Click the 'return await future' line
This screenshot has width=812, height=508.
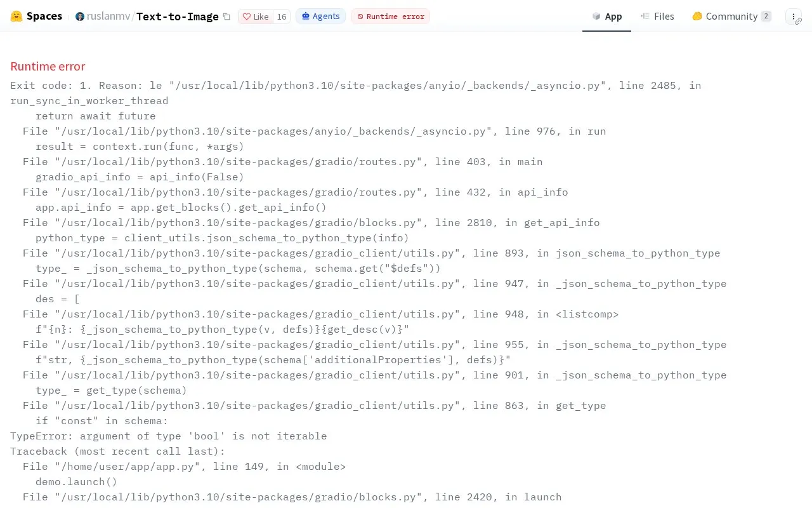coord(96,116)
